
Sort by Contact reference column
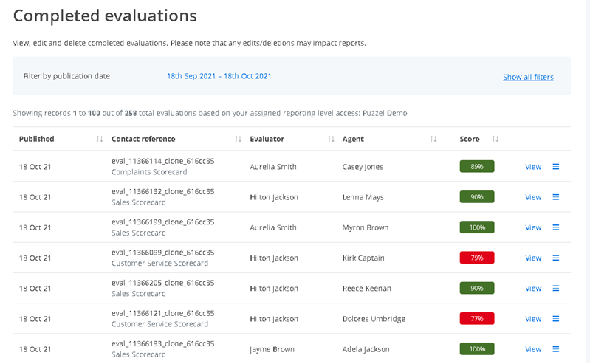tap(238, 139)
